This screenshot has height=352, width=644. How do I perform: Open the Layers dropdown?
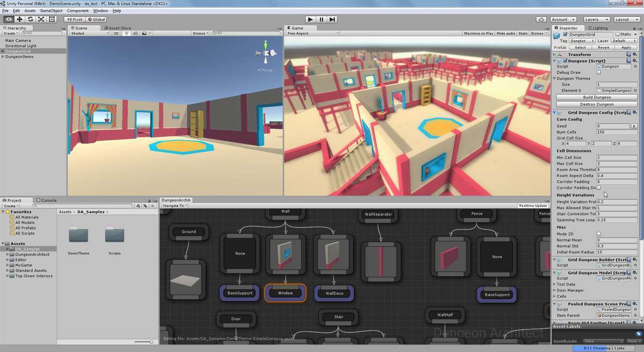596,19
